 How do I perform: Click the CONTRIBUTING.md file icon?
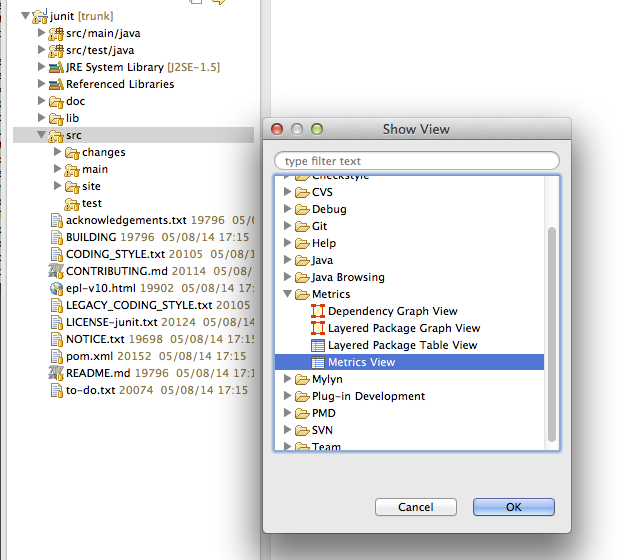(x=56, y=271)
